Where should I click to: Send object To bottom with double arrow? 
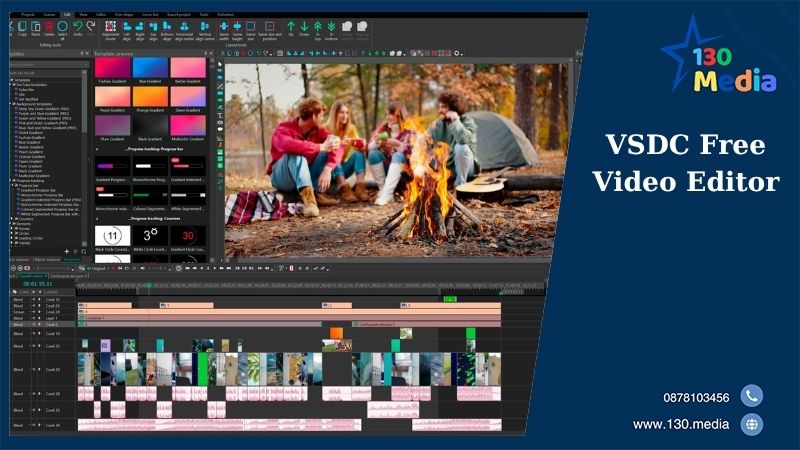[x=331, y=26]
